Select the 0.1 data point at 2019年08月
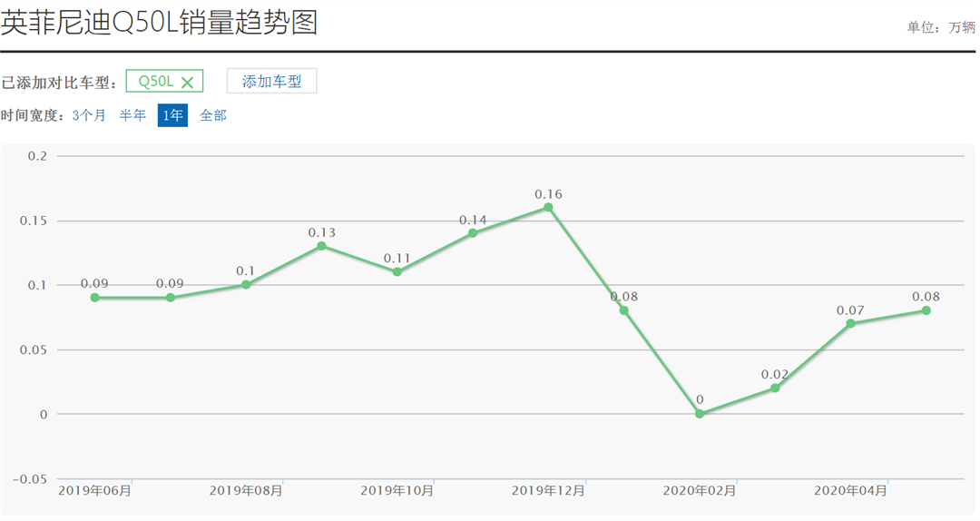The width and height of the screenshot is (980, 521). pyautogui.click(x=246, y=285)
